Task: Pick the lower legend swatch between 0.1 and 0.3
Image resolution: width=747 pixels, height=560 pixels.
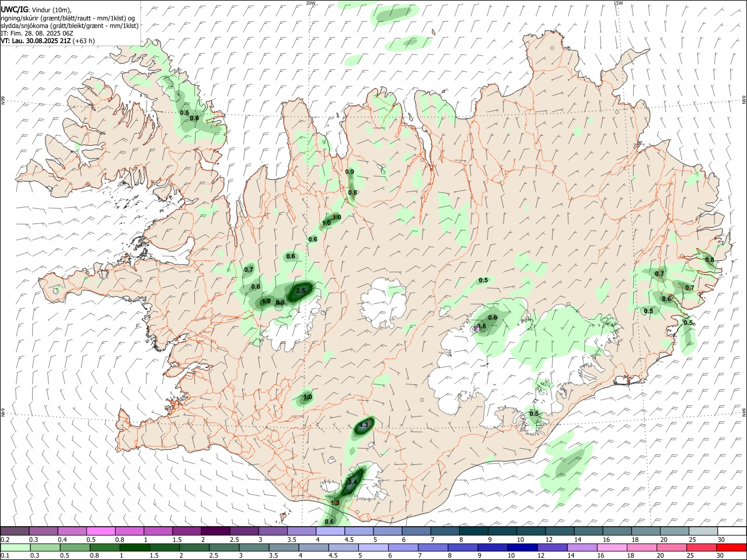Action: [x=15, y=547]
